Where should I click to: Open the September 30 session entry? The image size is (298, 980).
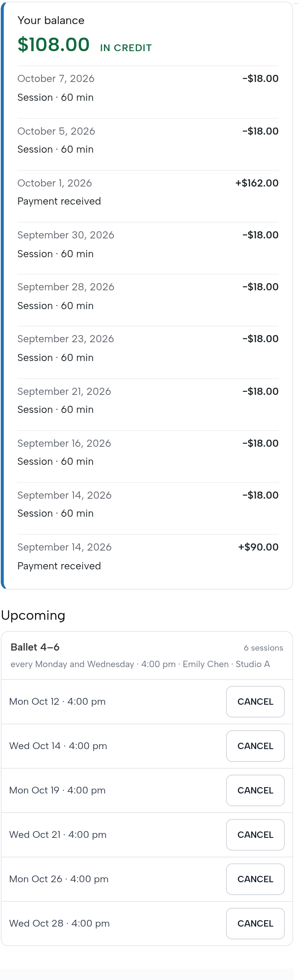coord(148,248)
